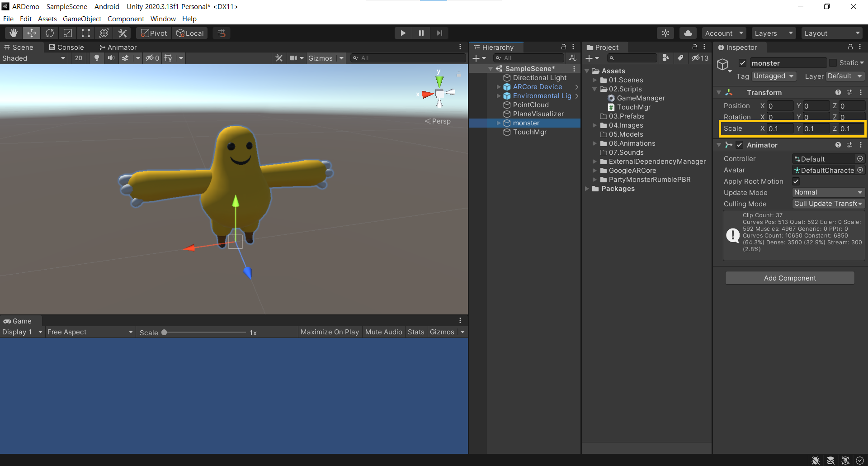Open Transform component options menu
Viewport: 868px width, 466px height.
tap(861, 92)
